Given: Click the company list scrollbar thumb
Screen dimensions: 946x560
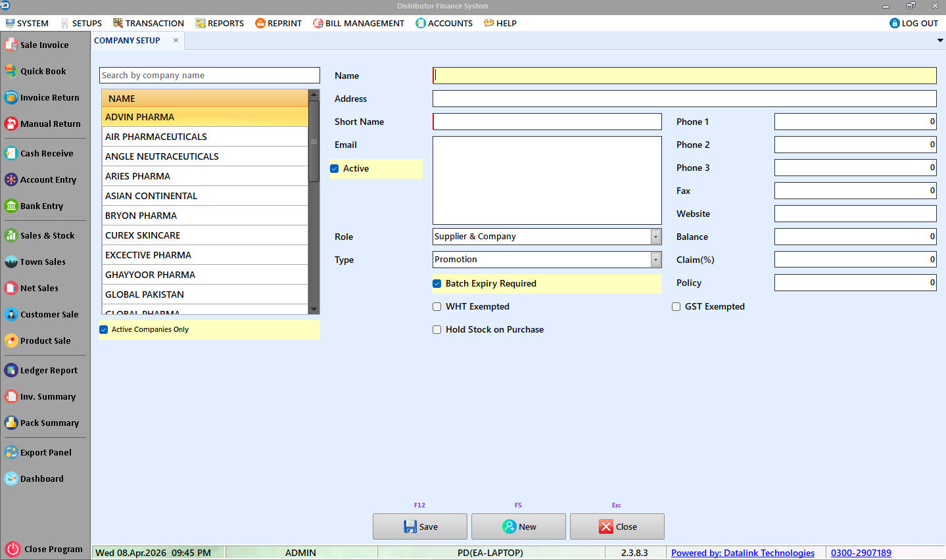Looking at the screenshot, I should tap(314, 141).
